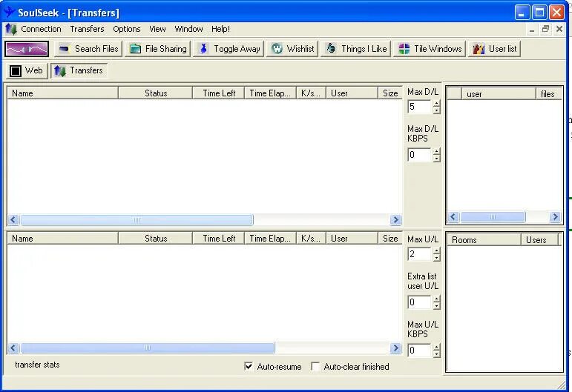Sort uploads by User column
Screen dimensions: 572x392
tap(352, 239)
